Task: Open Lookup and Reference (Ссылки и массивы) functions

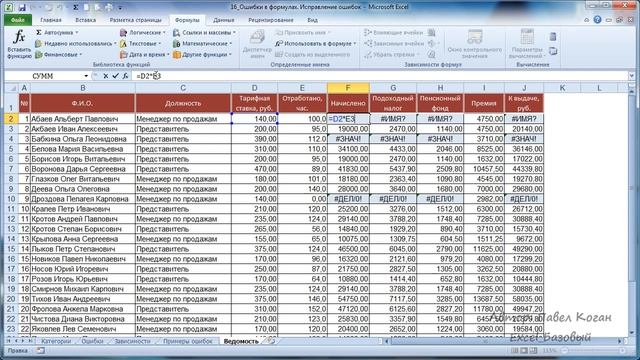Action: [204, 32]
